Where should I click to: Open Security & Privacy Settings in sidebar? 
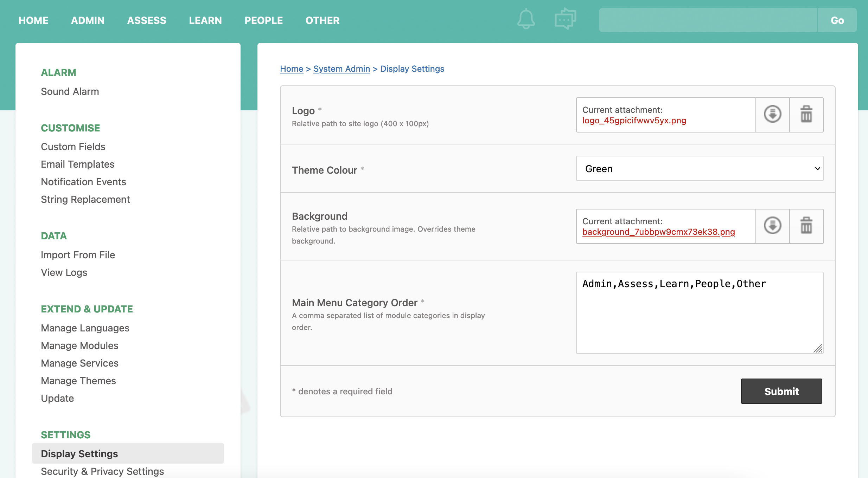tap(102, 471)
